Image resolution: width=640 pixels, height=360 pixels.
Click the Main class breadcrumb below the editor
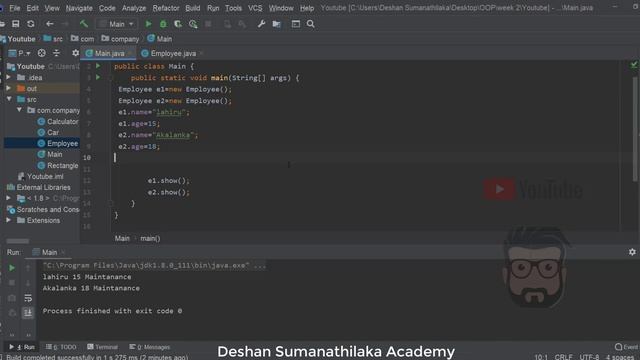pos(122,238)
